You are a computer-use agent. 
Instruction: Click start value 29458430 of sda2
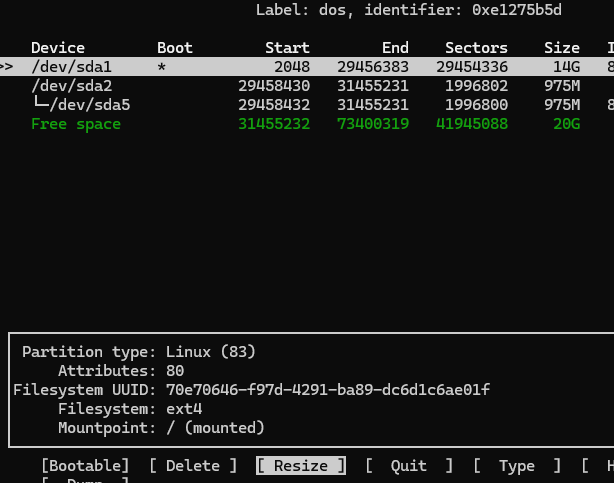[274, 86]
